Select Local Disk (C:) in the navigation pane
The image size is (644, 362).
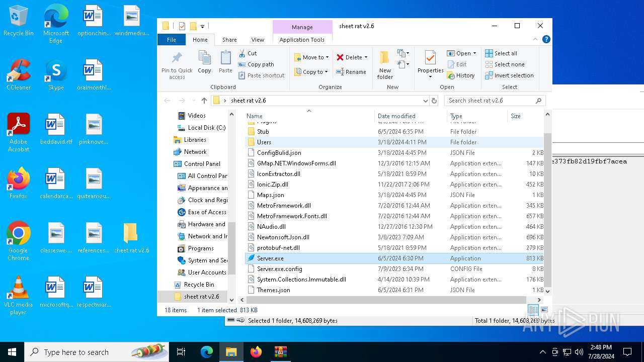tap(201, 128)
